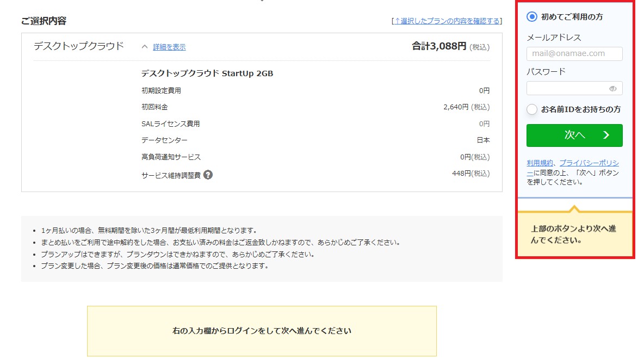Toggle password visibility eye icon
Image resolution: width=644 pixels, height=364 pixels.
pos(613,89)
